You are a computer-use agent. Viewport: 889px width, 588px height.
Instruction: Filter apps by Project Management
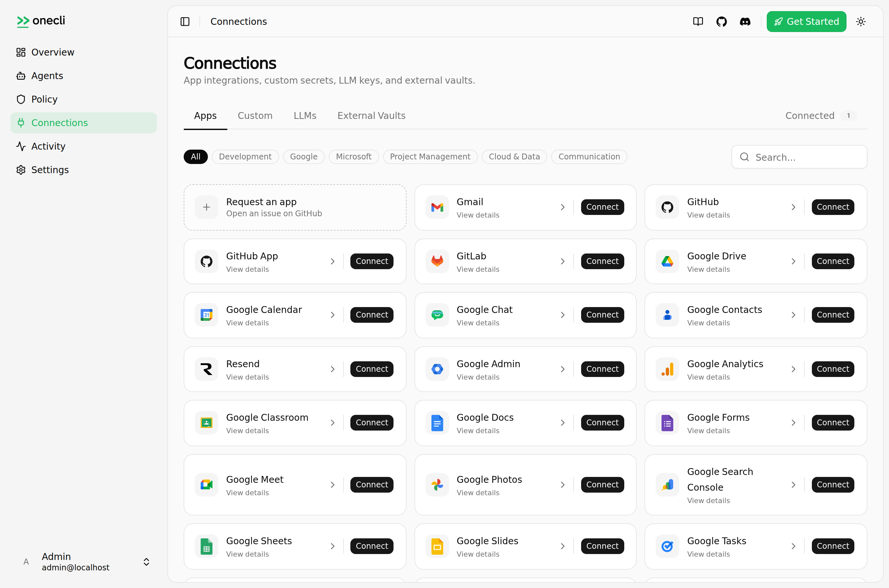[430, 157]
